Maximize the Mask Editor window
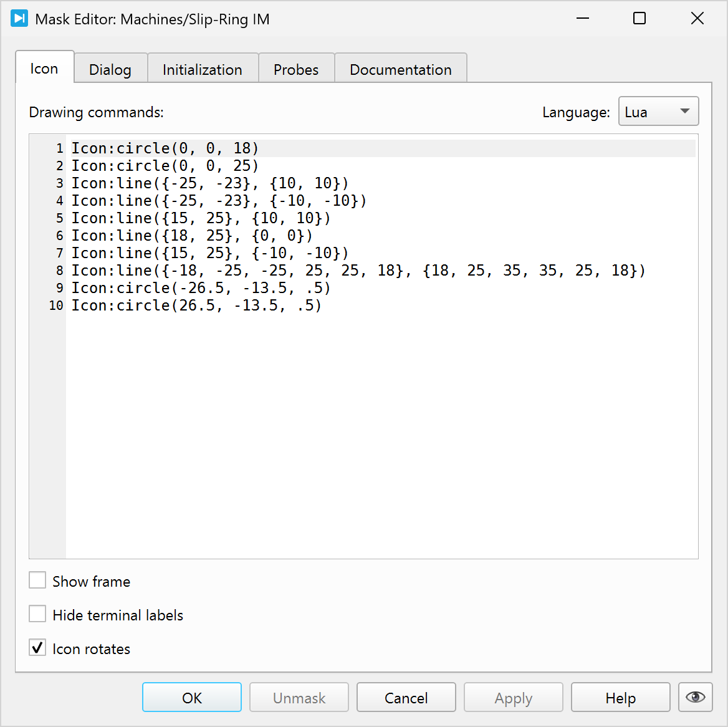This screenshot has height=727, width=728. (x=639, y=19)
